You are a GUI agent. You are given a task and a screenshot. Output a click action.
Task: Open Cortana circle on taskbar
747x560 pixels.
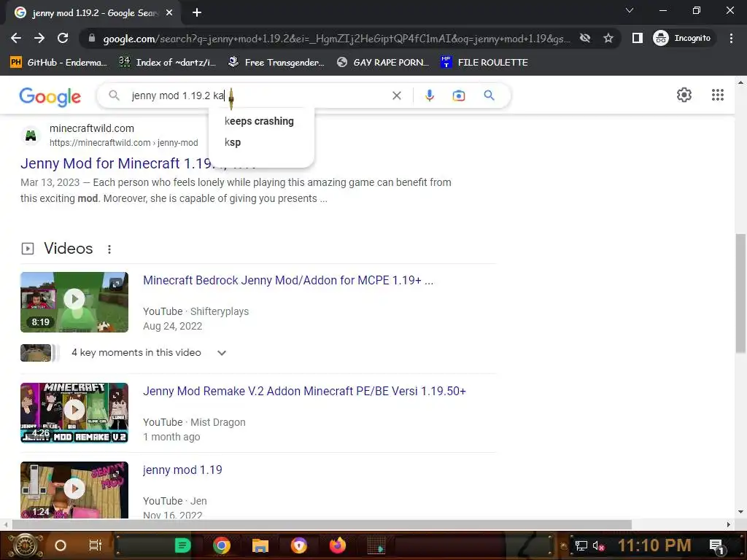[x=61, y=545]
